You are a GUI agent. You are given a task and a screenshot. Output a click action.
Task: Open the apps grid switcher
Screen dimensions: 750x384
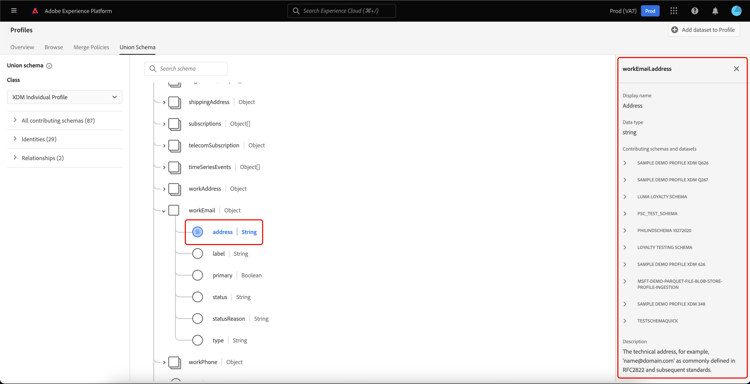(673, 11)
